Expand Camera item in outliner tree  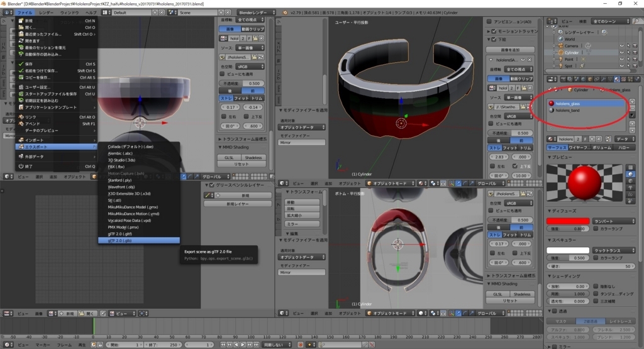coord(554,46)
